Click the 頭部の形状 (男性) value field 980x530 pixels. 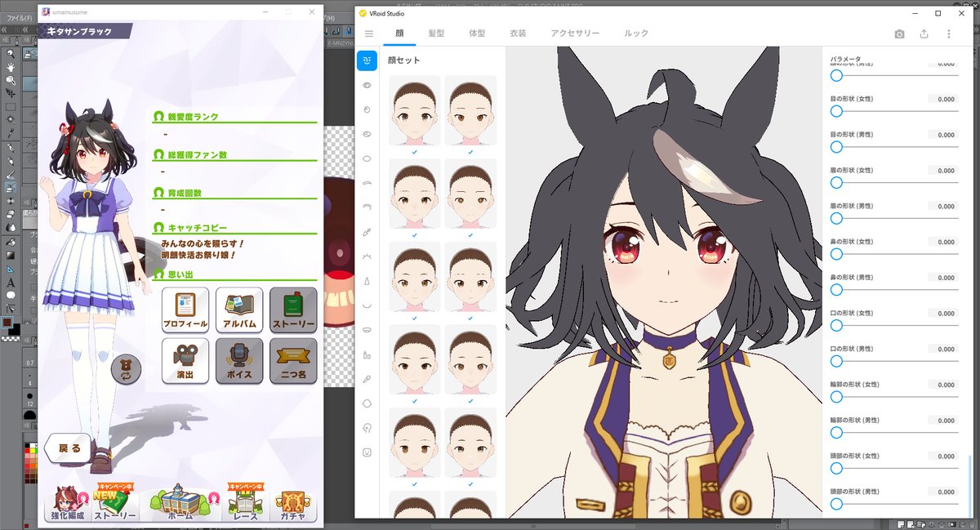tap(942, 492)
